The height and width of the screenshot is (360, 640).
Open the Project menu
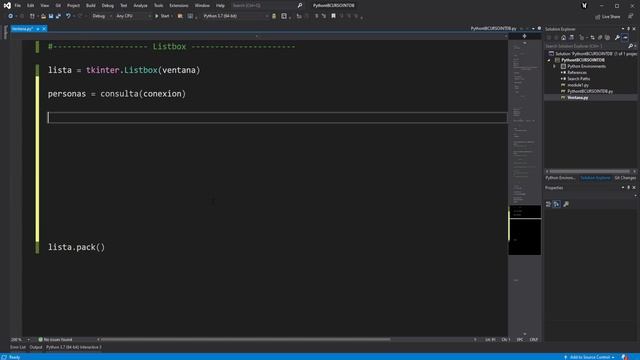(73, 6)
